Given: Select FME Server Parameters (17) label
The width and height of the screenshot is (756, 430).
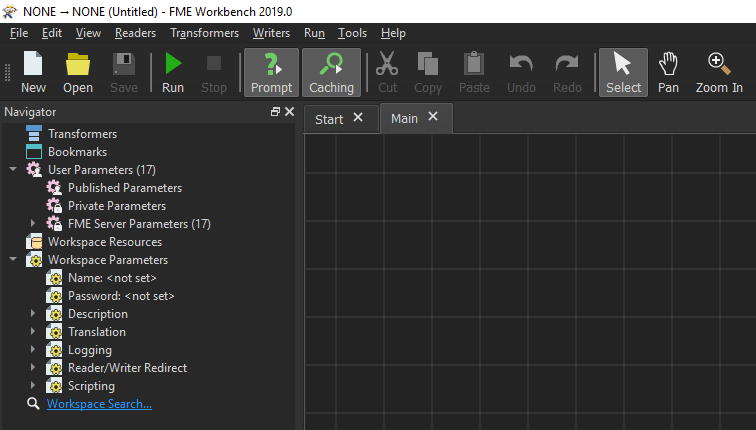Looking at the screenshot, I should tap(139, 224).
